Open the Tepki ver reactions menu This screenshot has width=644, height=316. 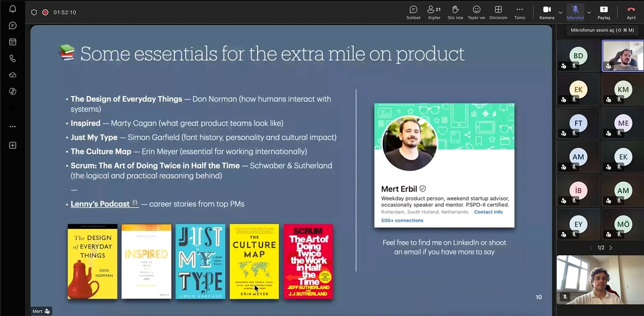click(x=476, y=13)
